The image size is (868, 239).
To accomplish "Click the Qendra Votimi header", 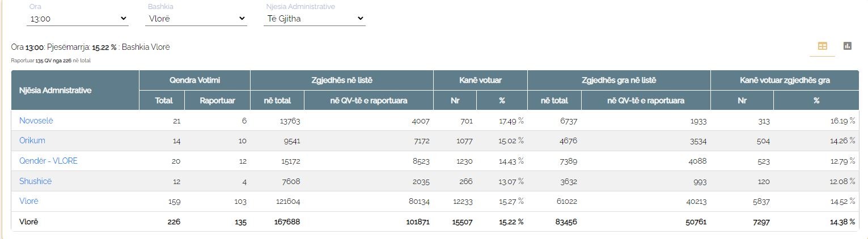I will pyautogui.click(x=194, y=80).
